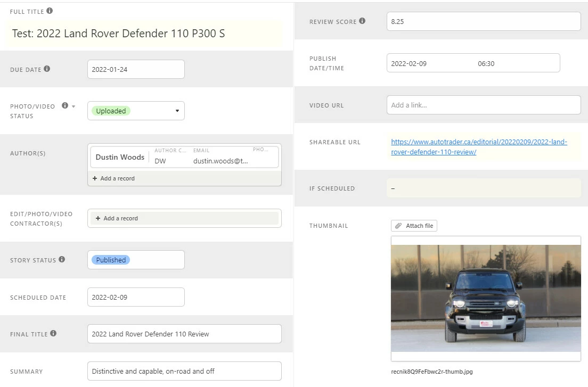
Task: Click the info icon beside Photo/Video Status
Action: point(65,105)
